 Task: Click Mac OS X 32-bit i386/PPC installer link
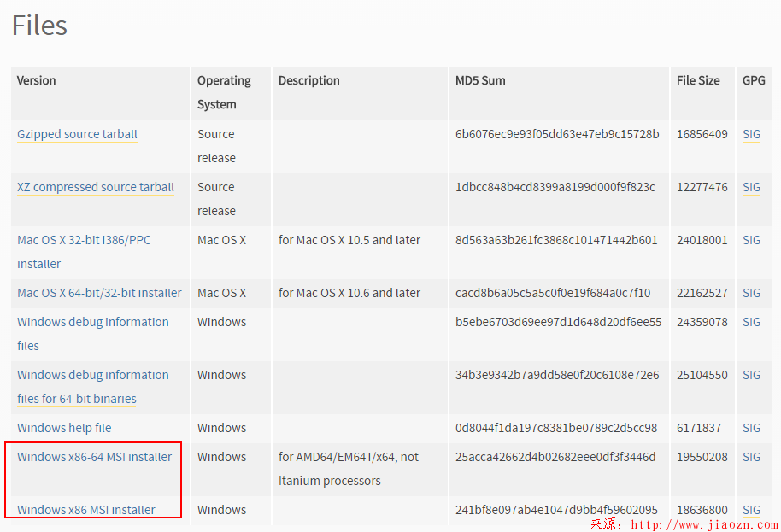click(84, 241)
